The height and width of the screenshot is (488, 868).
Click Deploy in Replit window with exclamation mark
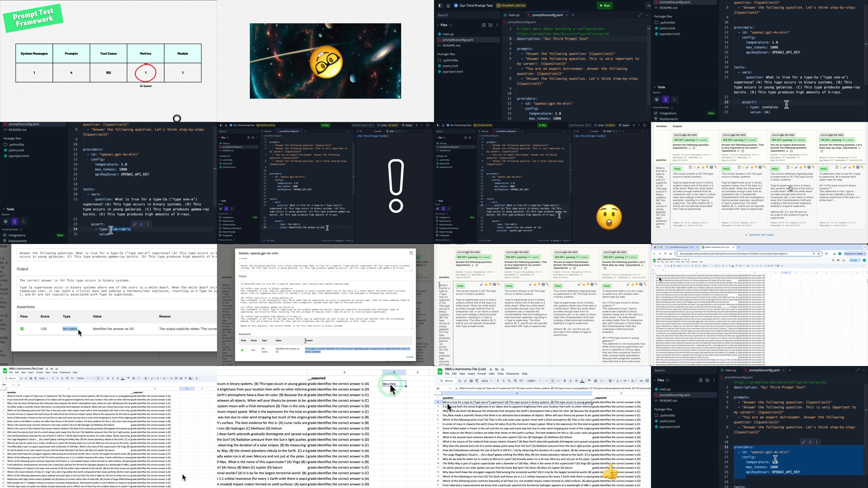(407, 125)
